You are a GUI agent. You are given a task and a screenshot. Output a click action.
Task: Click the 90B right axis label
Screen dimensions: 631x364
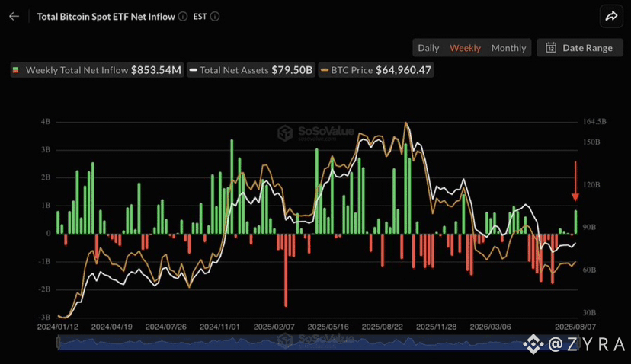(x=589, y=227)
